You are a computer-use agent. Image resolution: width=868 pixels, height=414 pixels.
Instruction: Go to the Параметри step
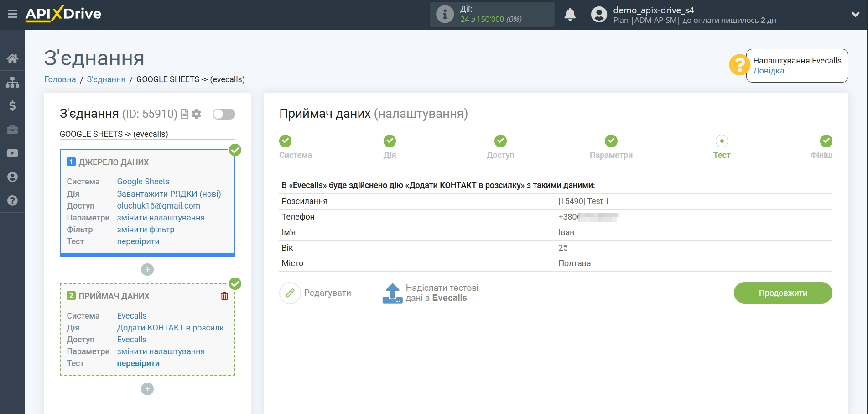click(611, 141)
